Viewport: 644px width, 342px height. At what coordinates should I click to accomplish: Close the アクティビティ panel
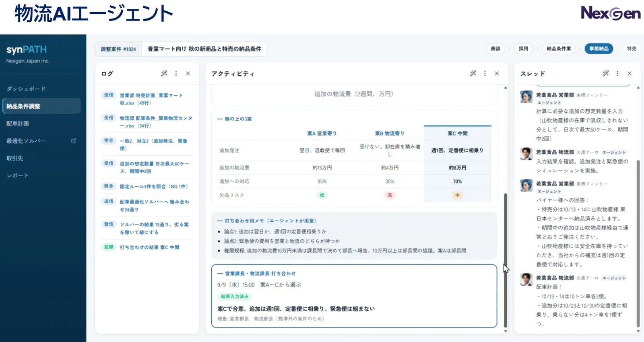(497, 73)
